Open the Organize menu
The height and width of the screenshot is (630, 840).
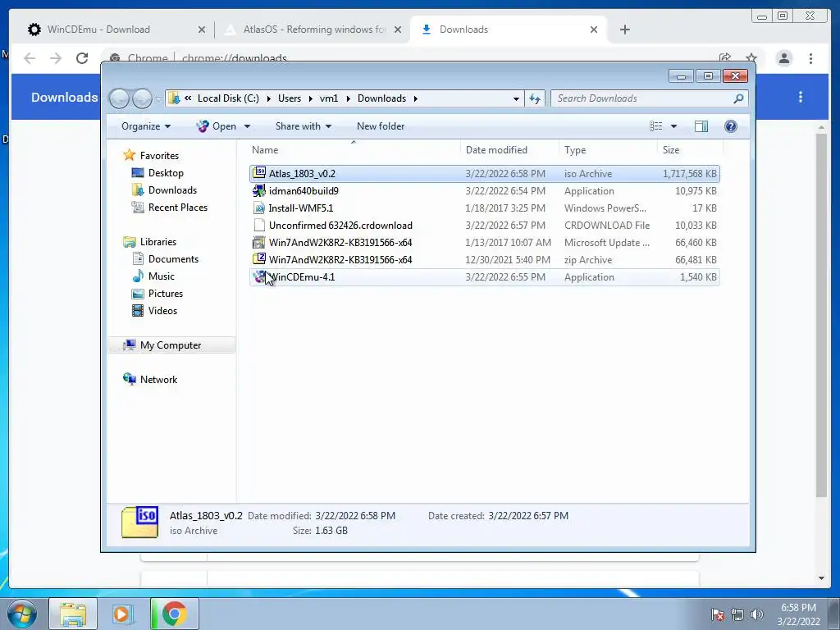[x=146, y=126]
